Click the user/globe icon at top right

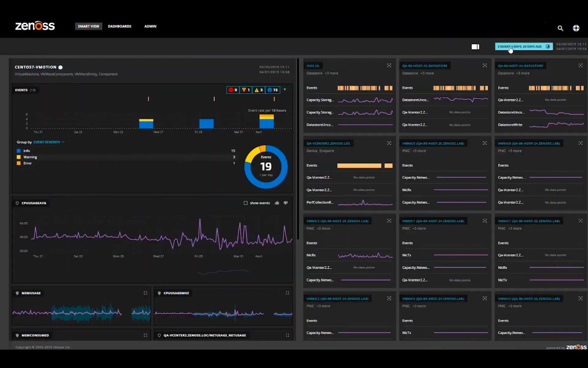tap(576, 28)
